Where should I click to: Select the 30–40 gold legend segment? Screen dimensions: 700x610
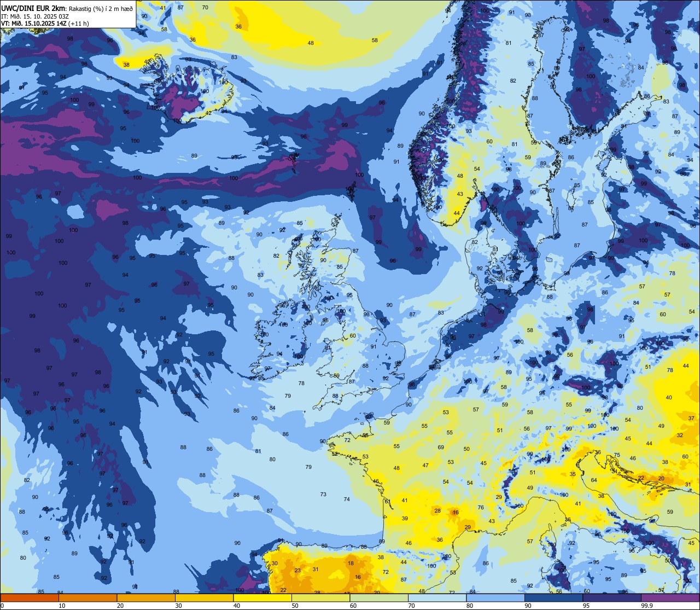[x=204, y=597]
